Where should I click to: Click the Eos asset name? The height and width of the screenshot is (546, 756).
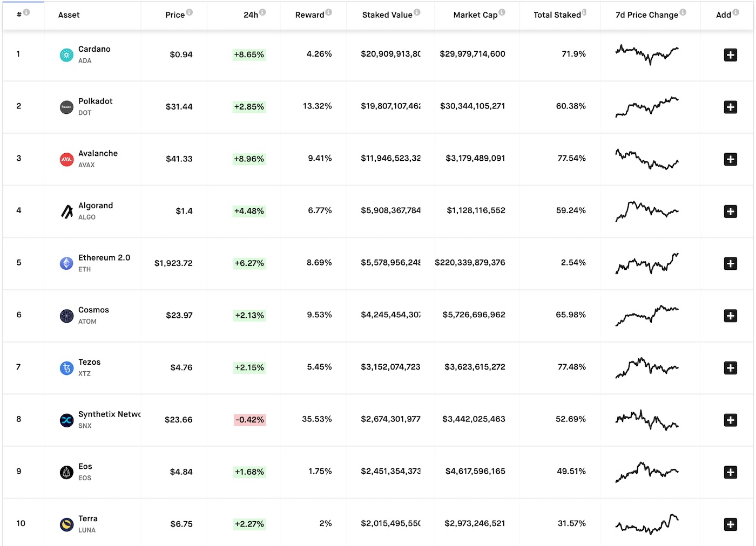point(85,466)
